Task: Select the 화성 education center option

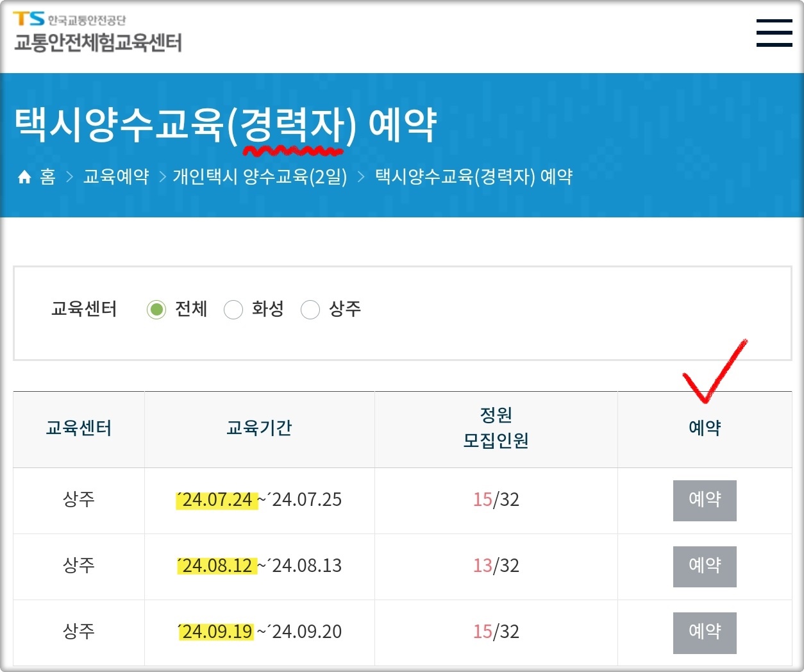Action: pos(234,310)
